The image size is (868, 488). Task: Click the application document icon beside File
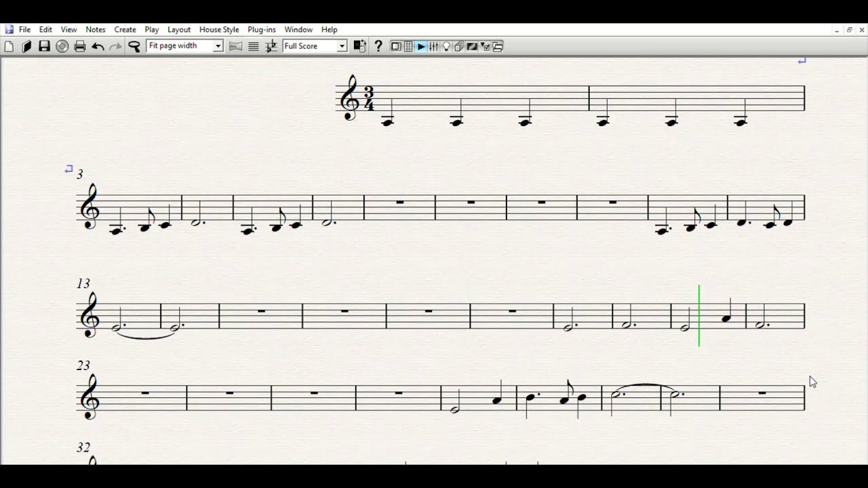(9, 30)
